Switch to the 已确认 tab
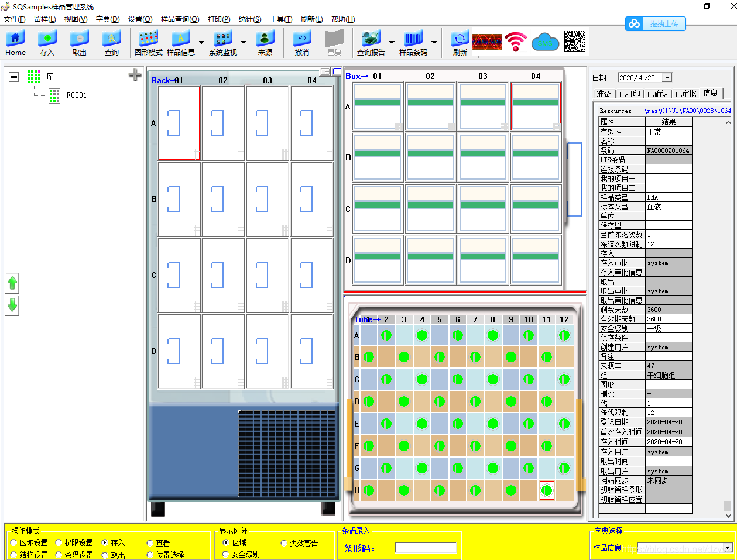 coord(657,94)
